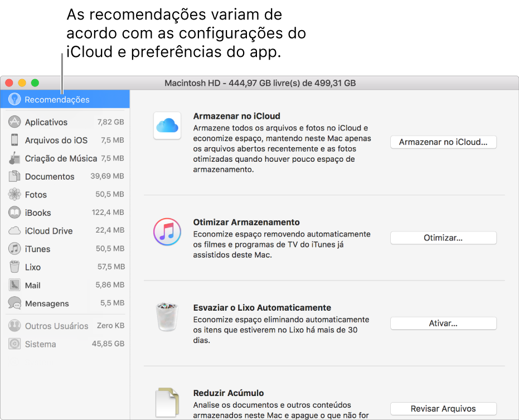Image resolution: width=519 pixels, height=420 pixels.
Task: Click the Sistema gear icon
Action: [14, 344]
